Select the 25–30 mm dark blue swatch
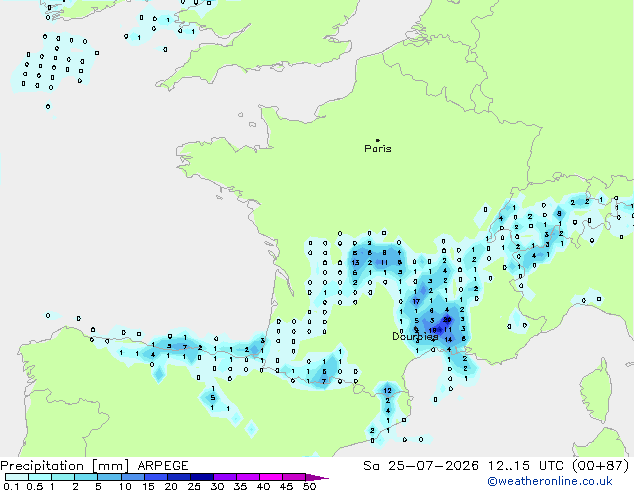 [x=201, y=477]
